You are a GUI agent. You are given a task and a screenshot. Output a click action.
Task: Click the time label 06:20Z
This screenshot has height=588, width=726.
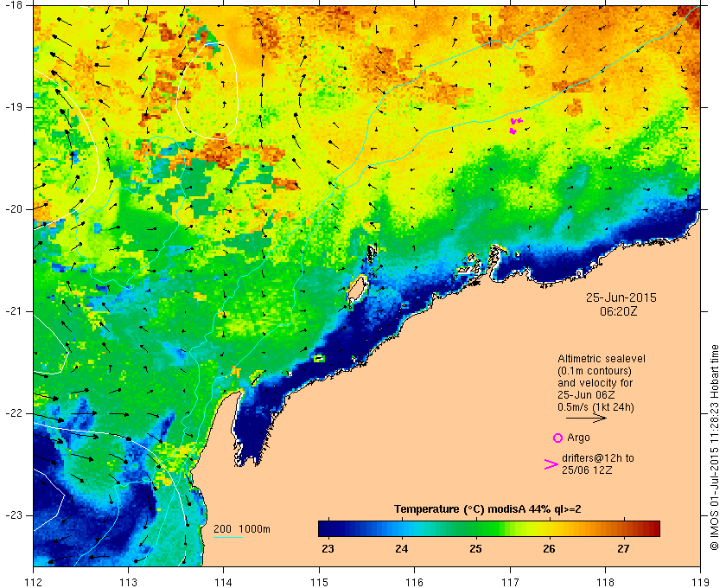(619, 311)
